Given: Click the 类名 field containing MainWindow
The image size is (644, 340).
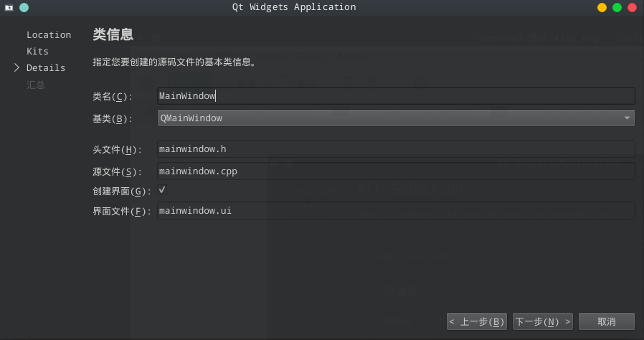Looking at the screenshot, I should (x=396, y=95).
